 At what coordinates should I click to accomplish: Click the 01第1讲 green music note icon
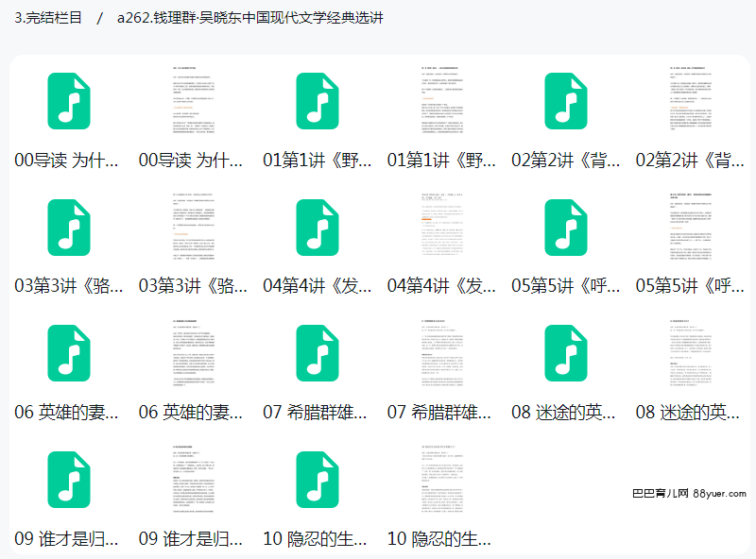[x=317, y=101]
